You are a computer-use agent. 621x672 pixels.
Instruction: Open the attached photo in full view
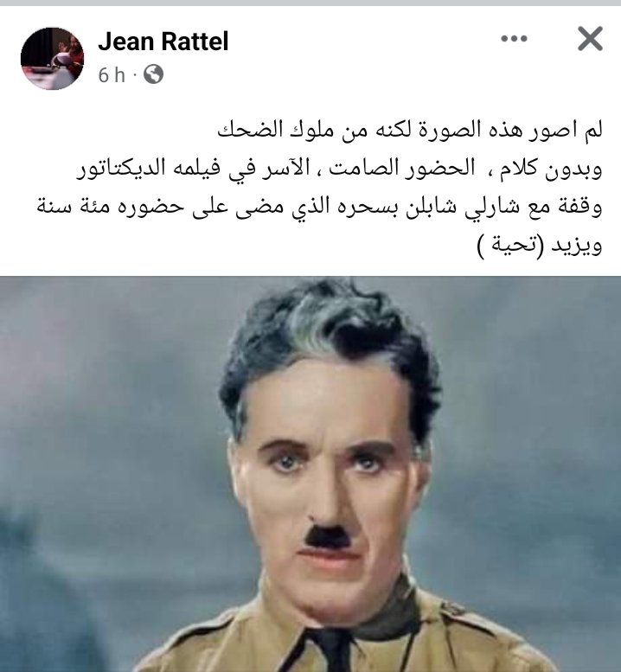310,474
